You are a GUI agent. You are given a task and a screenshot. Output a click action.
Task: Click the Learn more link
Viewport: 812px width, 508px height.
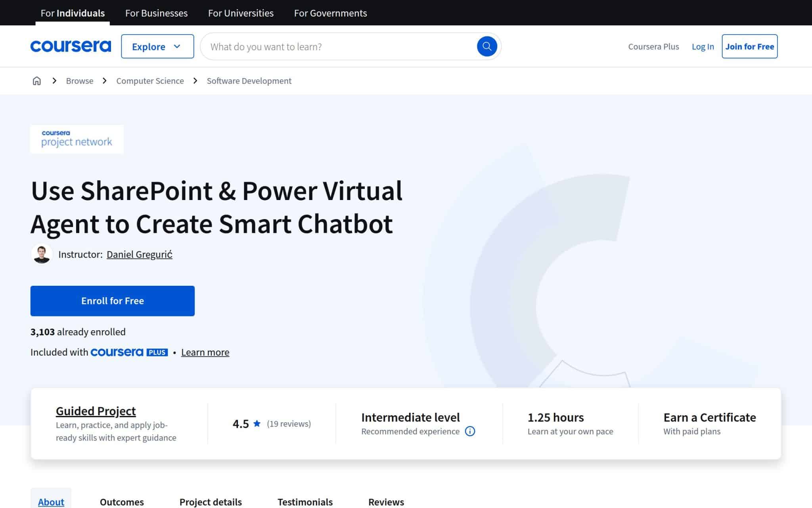(x=205, y=352)
